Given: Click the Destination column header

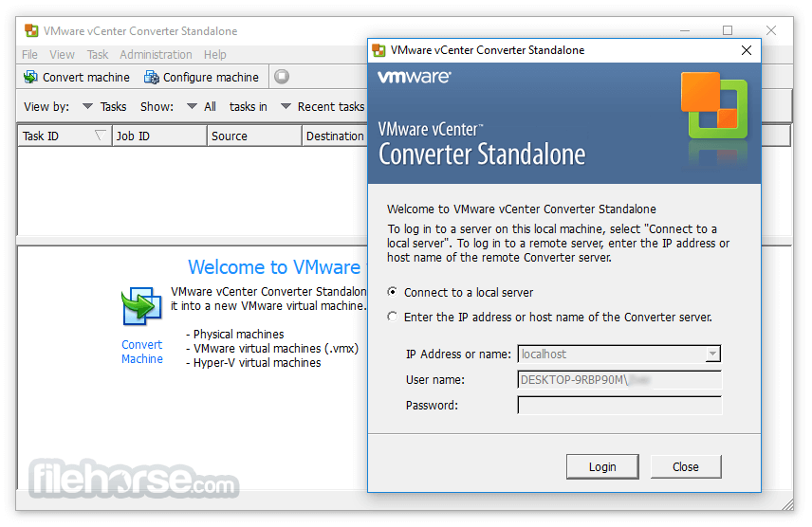Looking at the screenshot, I should [x=335, y=136].
